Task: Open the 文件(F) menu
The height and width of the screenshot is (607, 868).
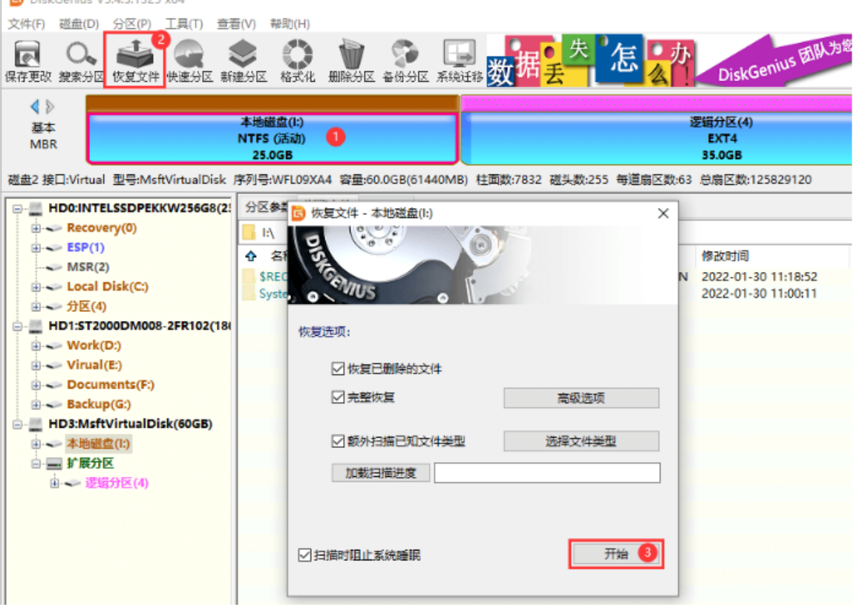Action: (x=26, y=24)
